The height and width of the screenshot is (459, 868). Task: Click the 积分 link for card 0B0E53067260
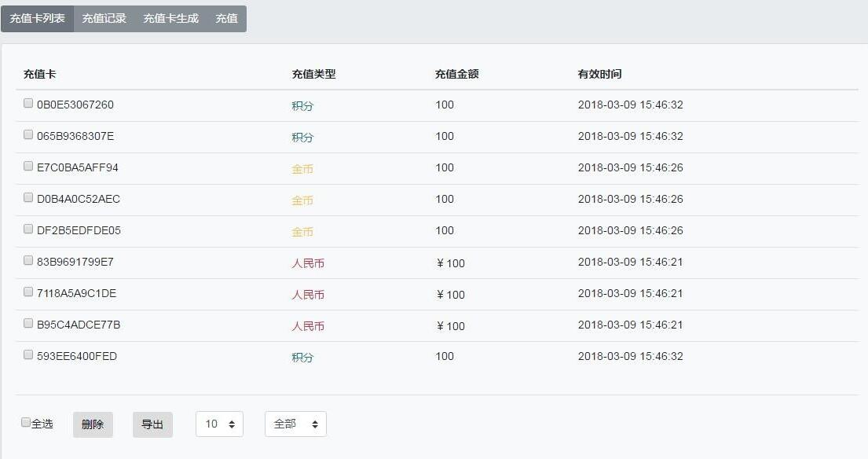[302, 105]
